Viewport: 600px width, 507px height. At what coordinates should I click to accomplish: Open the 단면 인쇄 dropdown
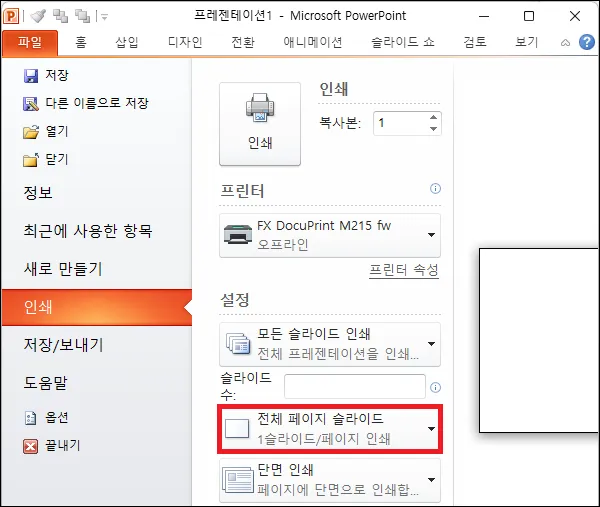[x=330, y=480]
